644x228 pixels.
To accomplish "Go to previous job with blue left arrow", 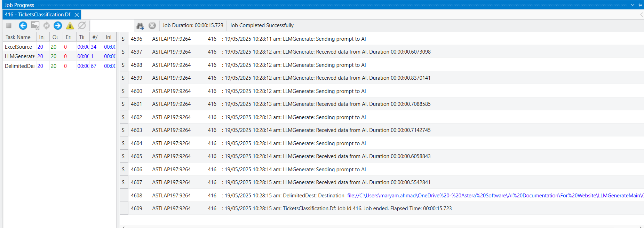I will pos(23,25).
